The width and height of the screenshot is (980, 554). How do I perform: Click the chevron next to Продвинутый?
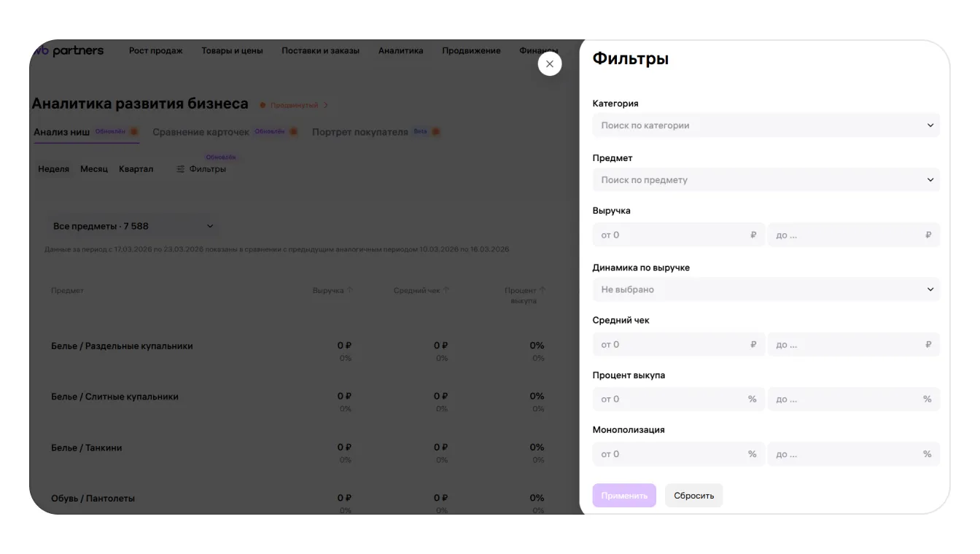[326, 106]
